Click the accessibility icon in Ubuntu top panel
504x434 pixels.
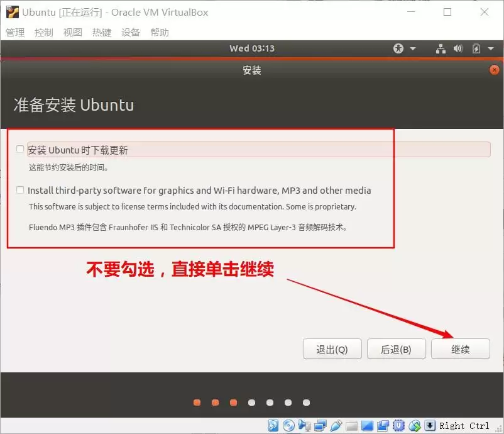point(399,48)
